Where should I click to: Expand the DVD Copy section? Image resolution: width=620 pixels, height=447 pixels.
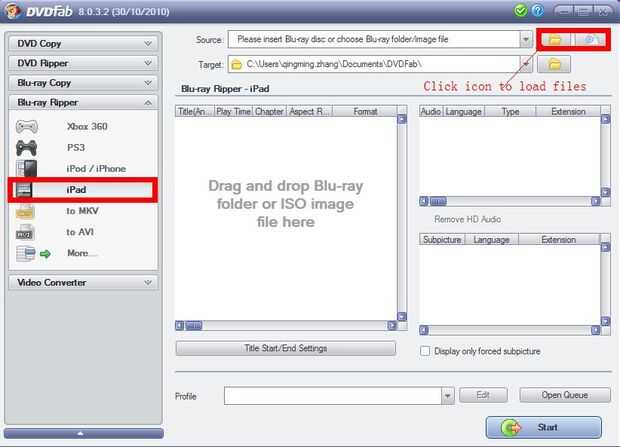pos(83,44)
